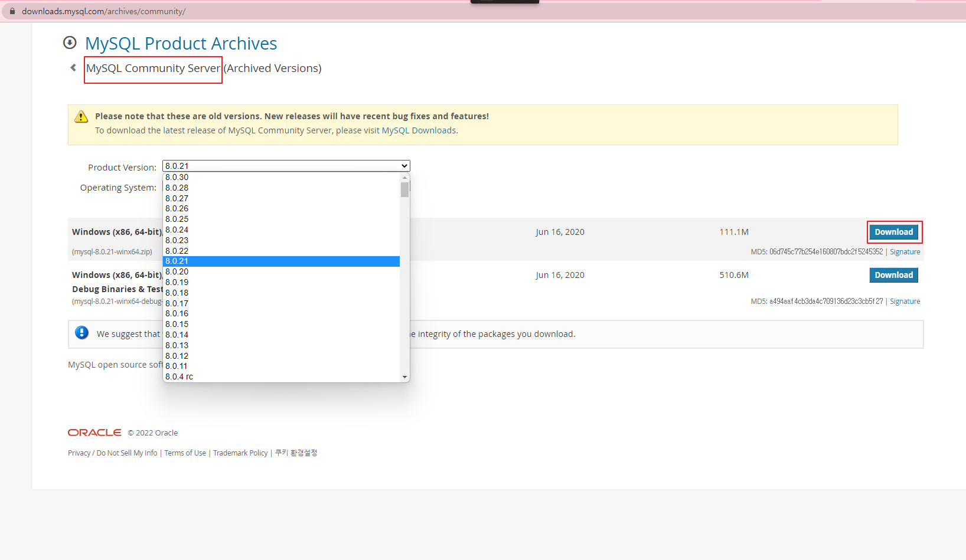
Task: Click the 510.6M file size text
Action: [x=734, y=275]
